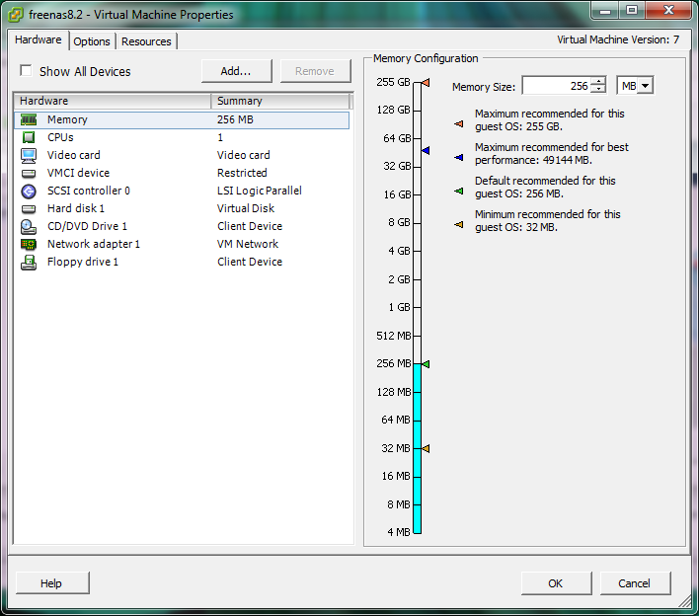Minimize the Virtual Machine Properties window

coord(605,11)
